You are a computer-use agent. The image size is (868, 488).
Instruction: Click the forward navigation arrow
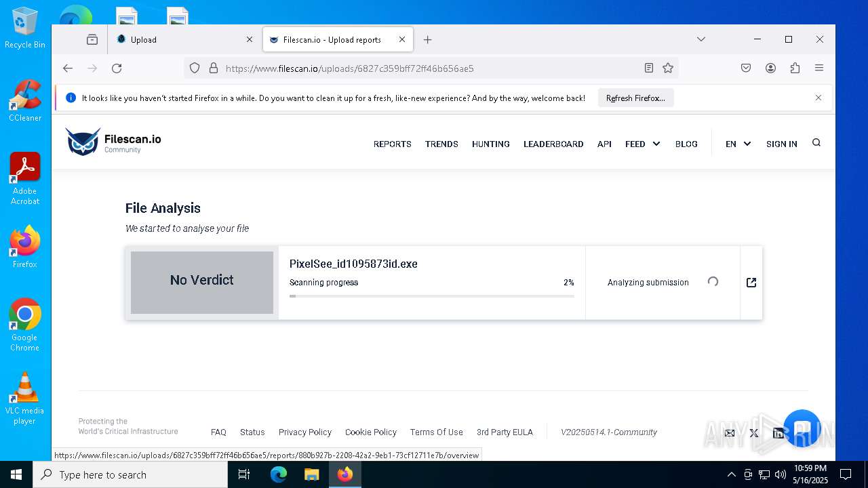(92, 68)
